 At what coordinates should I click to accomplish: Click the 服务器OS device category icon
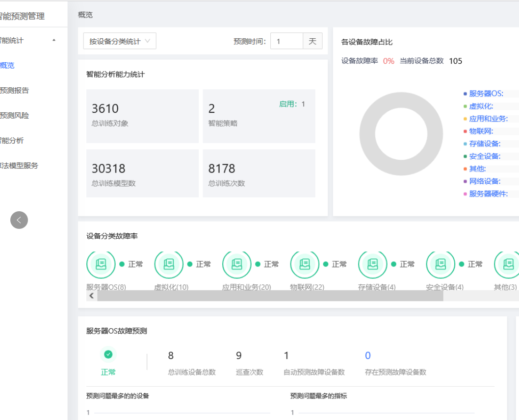pyautogui.click(x=101, y=264)
